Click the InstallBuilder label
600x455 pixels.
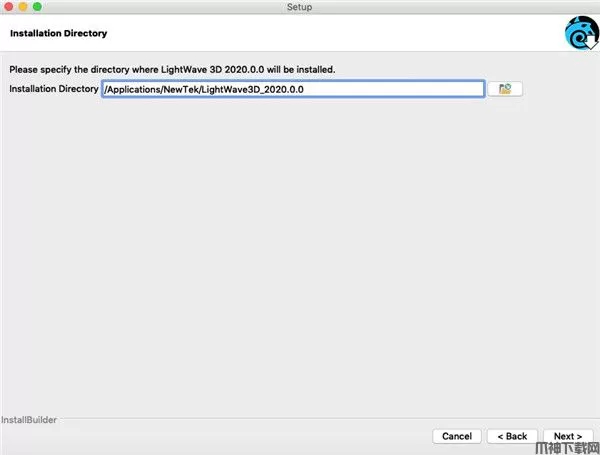tap(29, 420)
